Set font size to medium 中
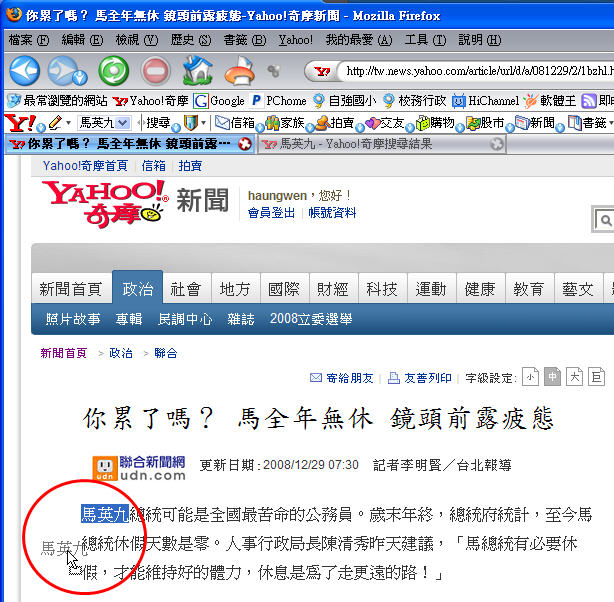614x602 pixels. 552,377
